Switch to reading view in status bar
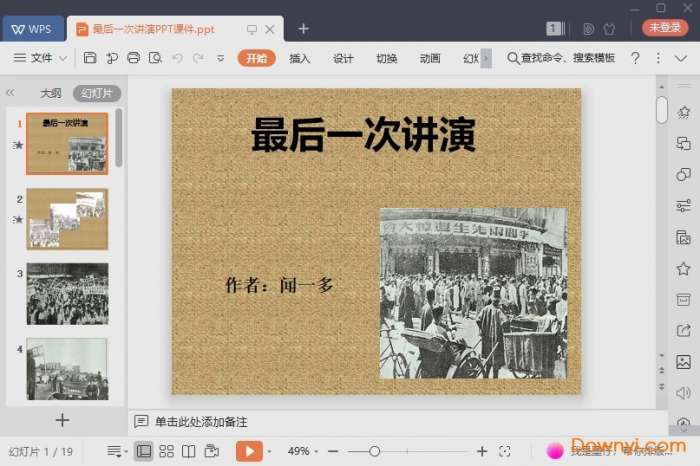The image size is (700, 466). pyautogui.click(x=189, y=451)
